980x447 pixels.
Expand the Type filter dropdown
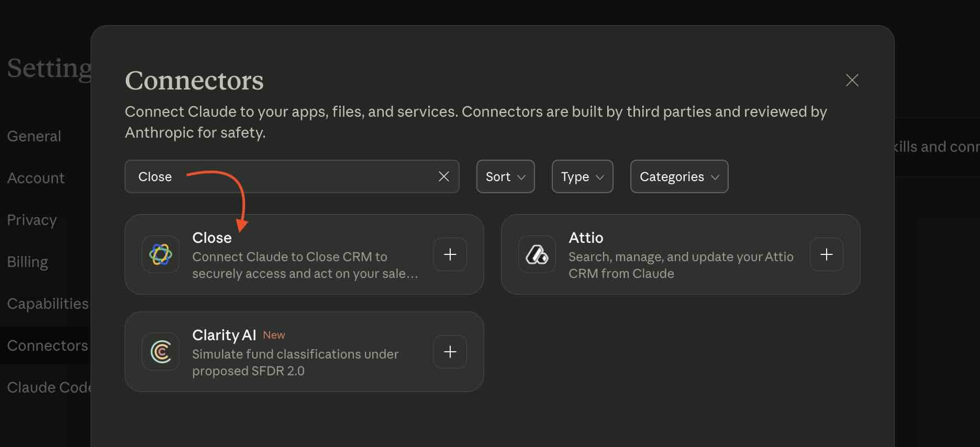point(582,177)
